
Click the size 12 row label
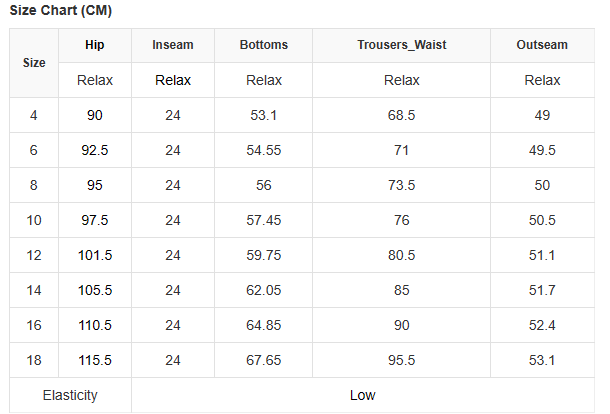tap(34, 255)
